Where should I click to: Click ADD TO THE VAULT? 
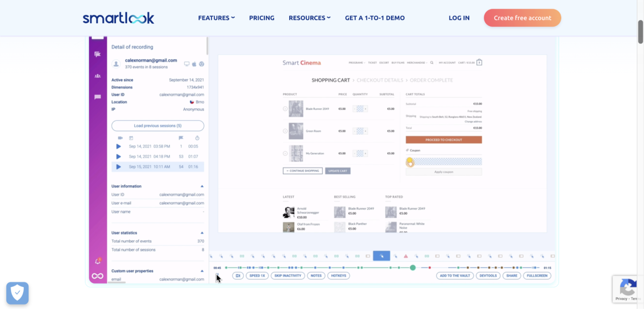455,276
